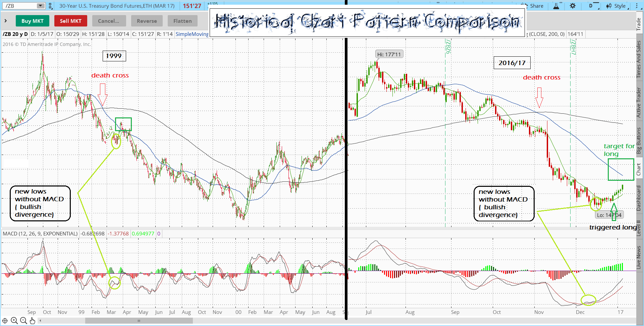Expand the order buttons panel chevron
Viewport: 644px width, 326px height.
click(6, 21)
